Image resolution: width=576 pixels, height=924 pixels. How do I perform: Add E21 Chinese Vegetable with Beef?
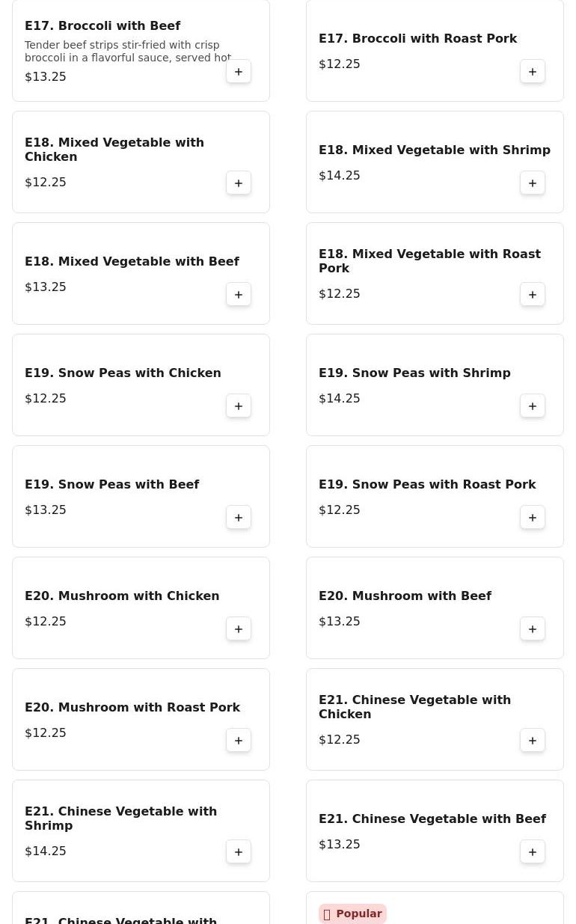533,852
